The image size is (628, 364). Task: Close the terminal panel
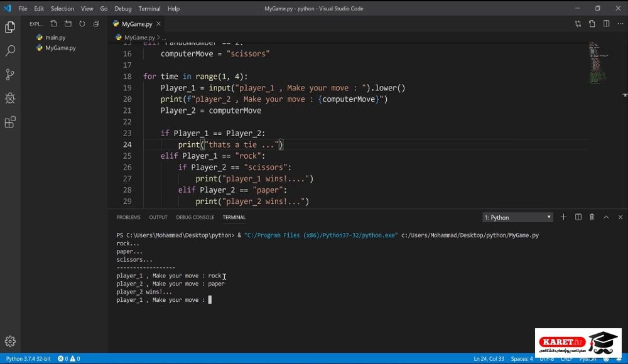coord(620,217)
